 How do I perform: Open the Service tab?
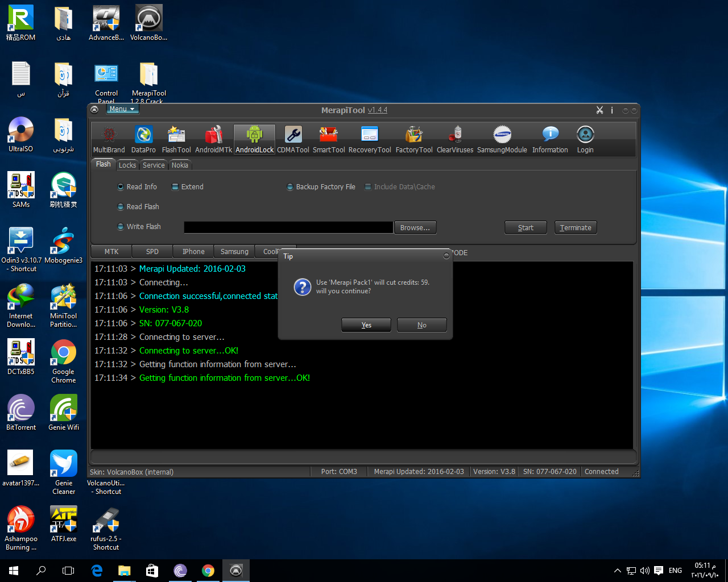pos(154,165)
